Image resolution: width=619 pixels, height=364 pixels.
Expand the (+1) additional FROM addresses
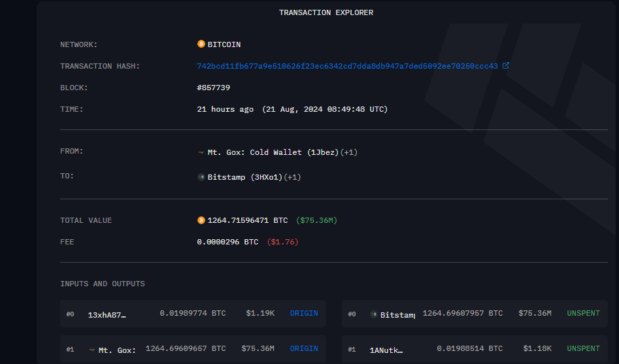point(349,152)
